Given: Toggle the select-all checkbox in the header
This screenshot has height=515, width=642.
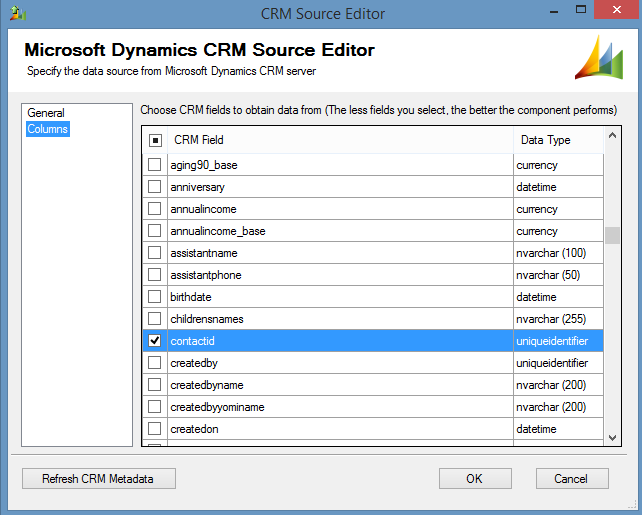Looking at the screenshot, I should point(155,140).
